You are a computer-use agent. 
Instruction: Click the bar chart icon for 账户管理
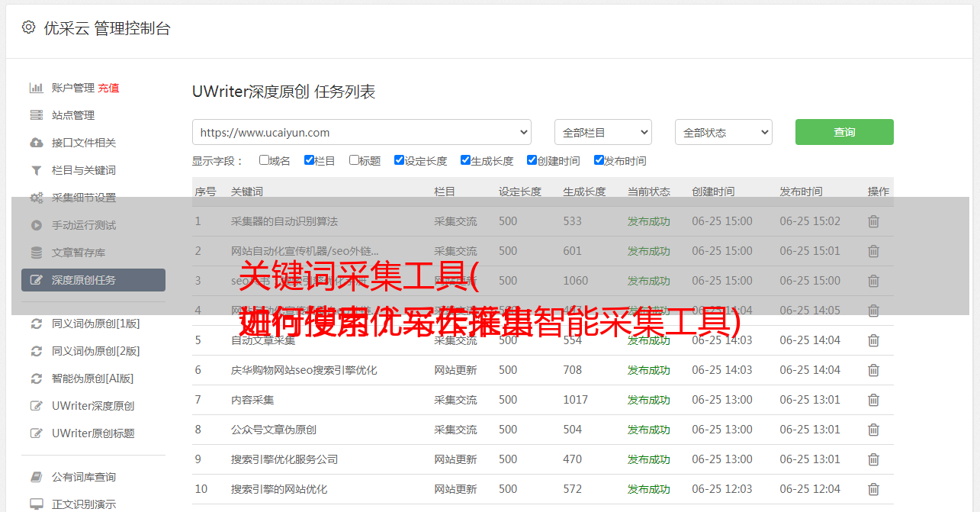click(x=36, y=88)
